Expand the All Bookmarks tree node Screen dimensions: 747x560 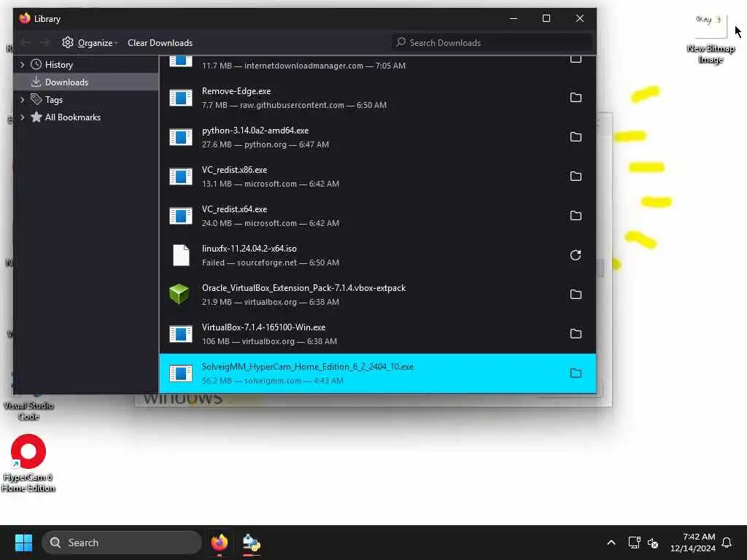click(x=22, y=117)
